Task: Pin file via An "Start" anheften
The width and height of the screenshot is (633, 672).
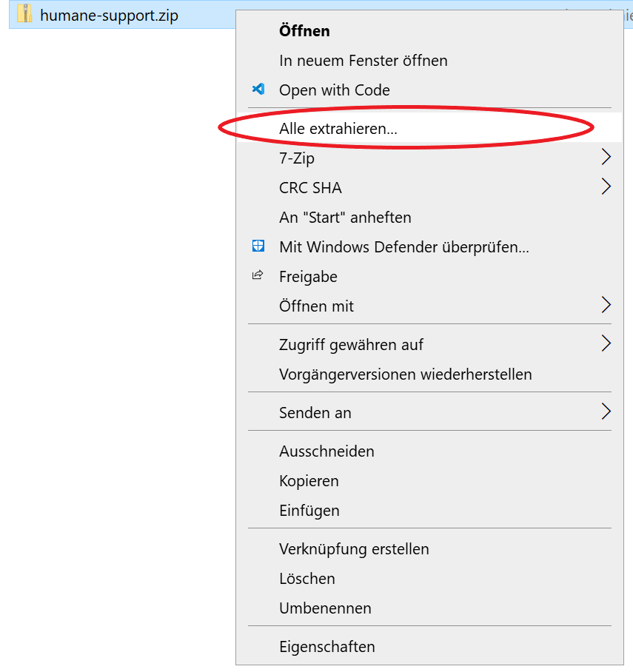Action: click(345, 218)
